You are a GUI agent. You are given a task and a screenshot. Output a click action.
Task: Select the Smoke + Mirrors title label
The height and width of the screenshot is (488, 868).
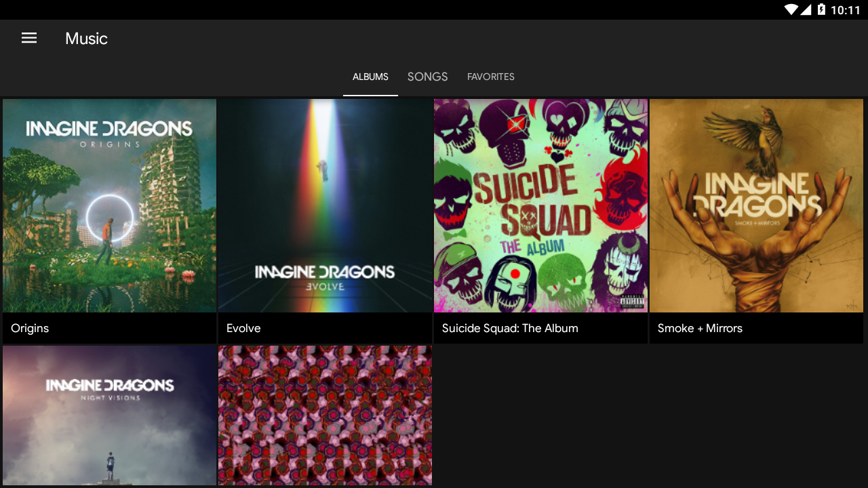(x=700, y=328)
